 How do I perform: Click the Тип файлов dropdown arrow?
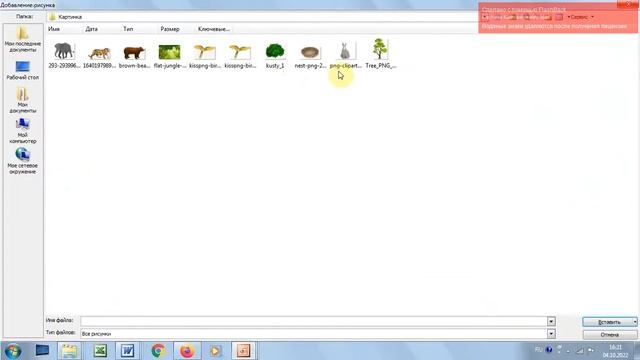(551, 334)
